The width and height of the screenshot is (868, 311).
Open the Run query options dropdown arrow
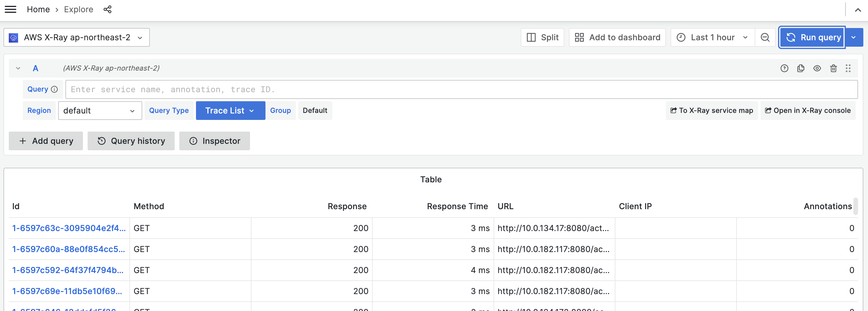853,37
